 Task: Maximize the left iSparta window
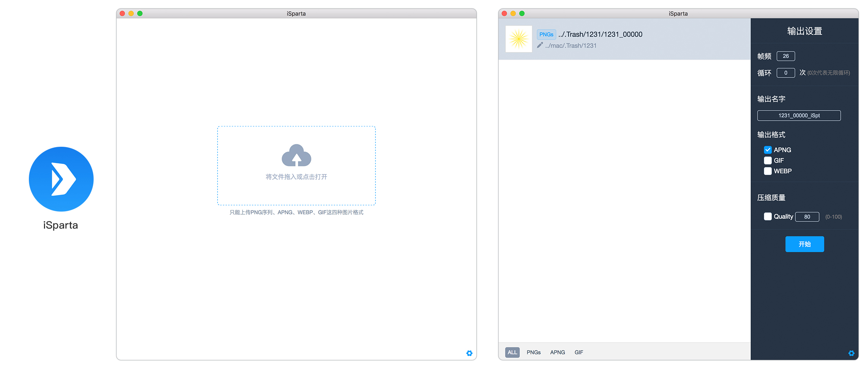tap(140, 13)
